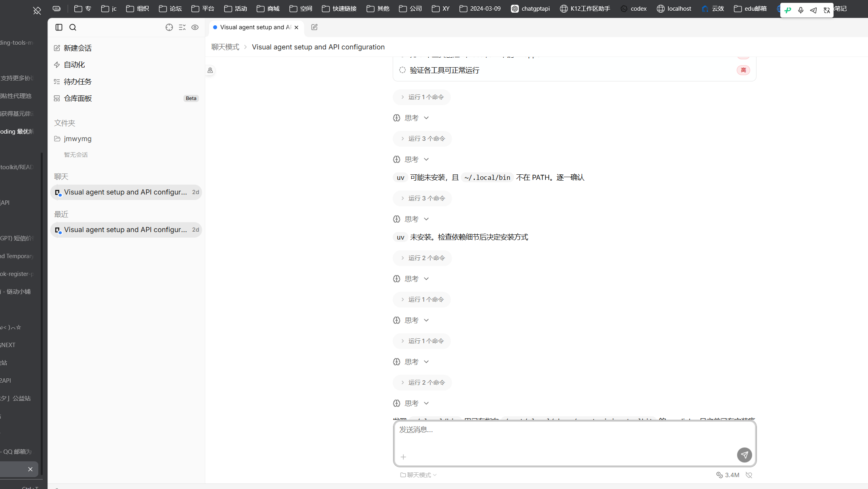868x489 pixels.
Task: Open Visual agent chat under 聊天 section
Action: pos(126,192)
